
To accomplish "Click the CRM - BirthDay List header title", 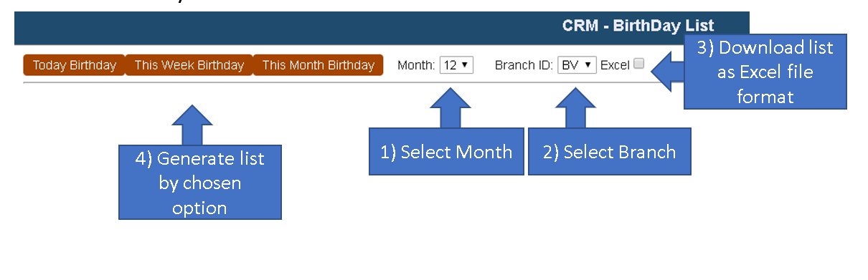I will 638,27.
